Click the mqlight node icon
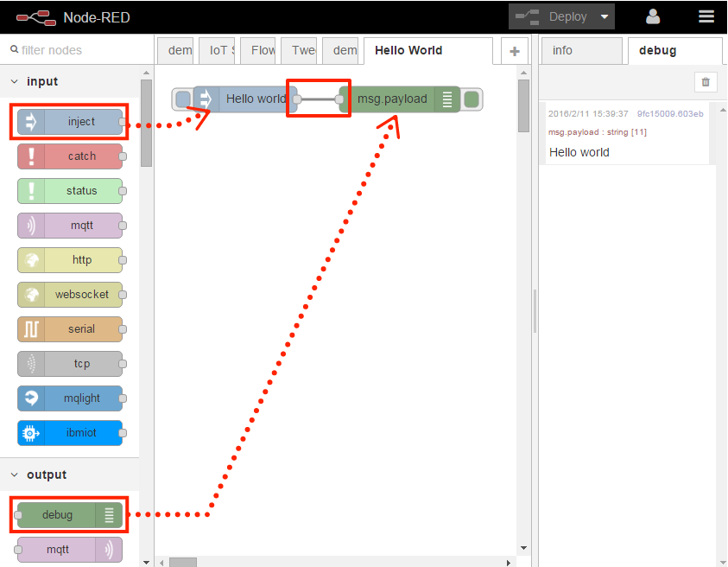This screenshot has height=567, width=728. (x=31, y=398)
